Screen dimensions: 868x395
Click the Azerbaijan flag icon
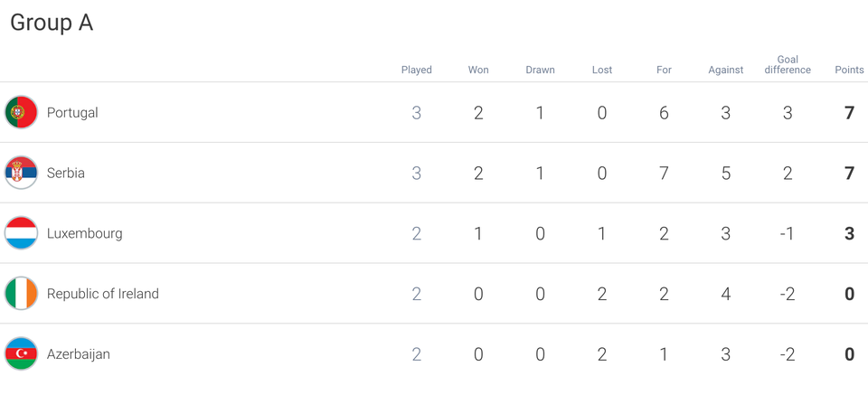(x=21, y=353)
